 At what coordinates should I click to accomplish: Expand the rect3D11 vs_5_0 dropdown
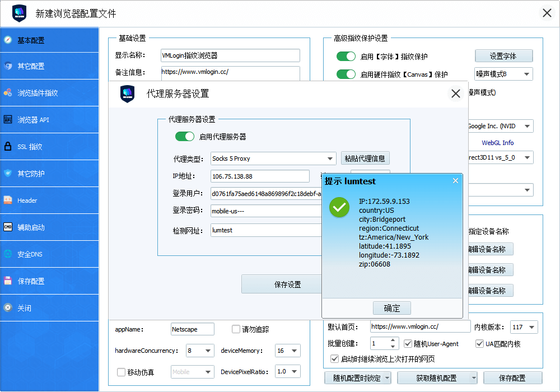pyautogui.click(x=501, y=157)
